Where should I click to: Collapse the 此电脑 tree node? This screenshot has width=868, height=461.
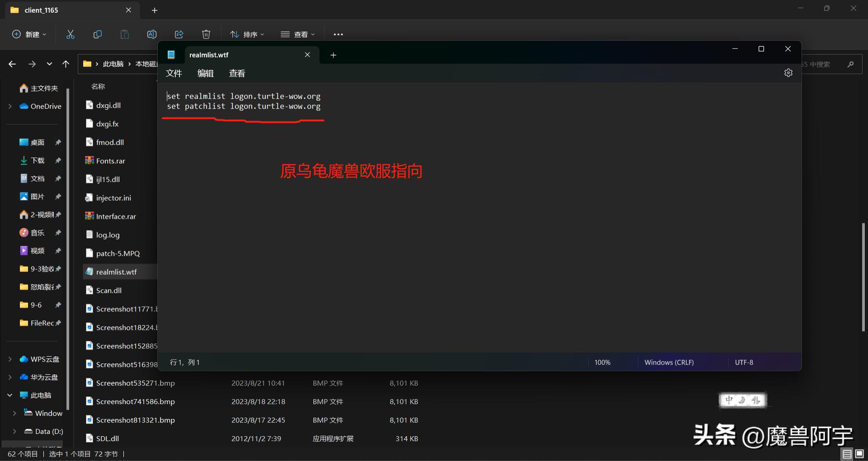pyautogui.click(x=10, y=395)
